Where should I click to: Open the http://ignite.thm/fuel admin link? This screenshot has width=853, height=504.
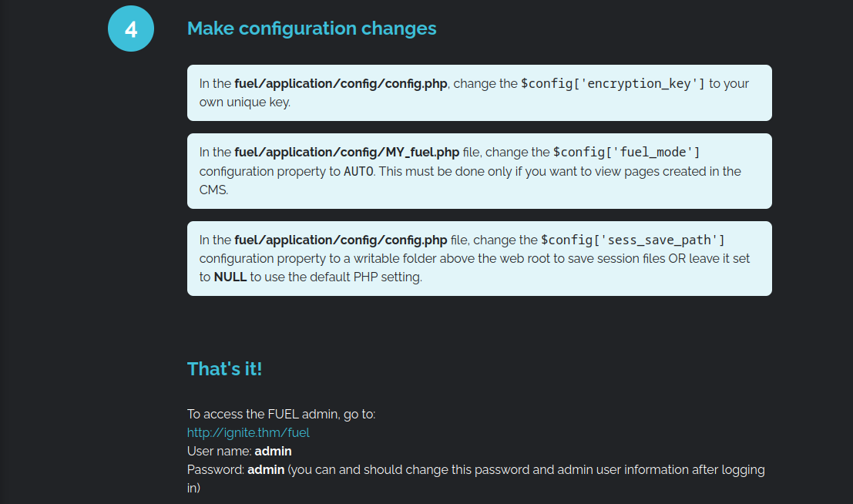[x=248, y=432]
